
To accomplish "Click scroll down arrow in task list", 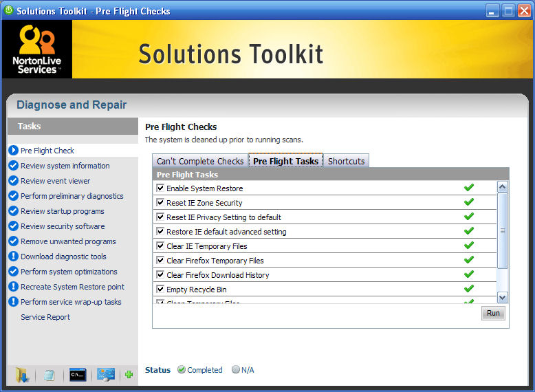I will [x=502, y=298].
